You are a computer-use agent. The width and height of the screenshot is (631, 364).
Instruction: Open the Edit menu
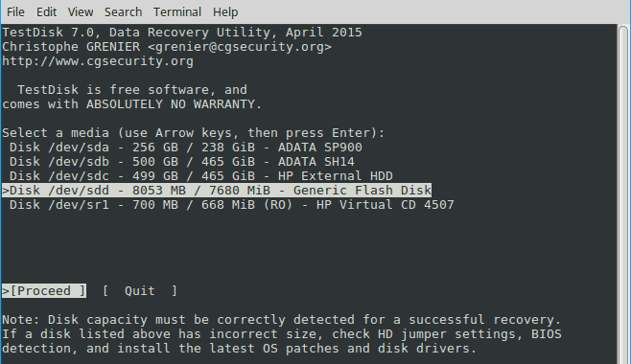(47, 12)
